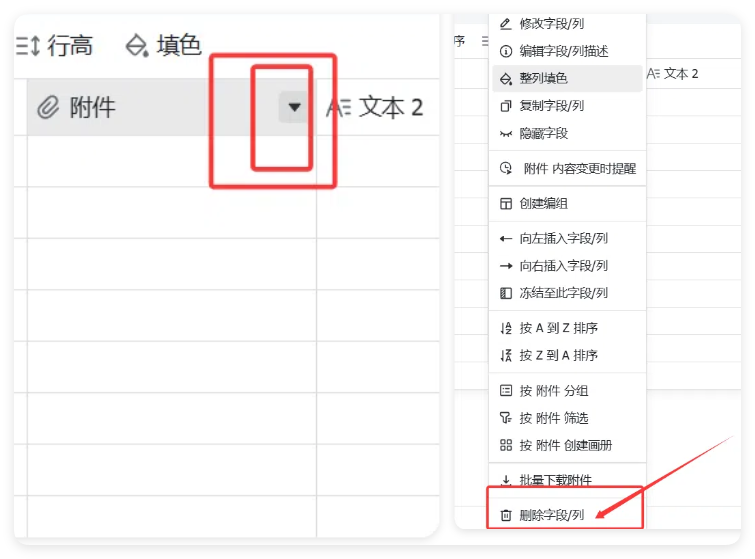Viewport: 755px width, 559px height.
Task: Choose 附件 内容变更时提醒 menu item
Action: click(x=567, y=168)
